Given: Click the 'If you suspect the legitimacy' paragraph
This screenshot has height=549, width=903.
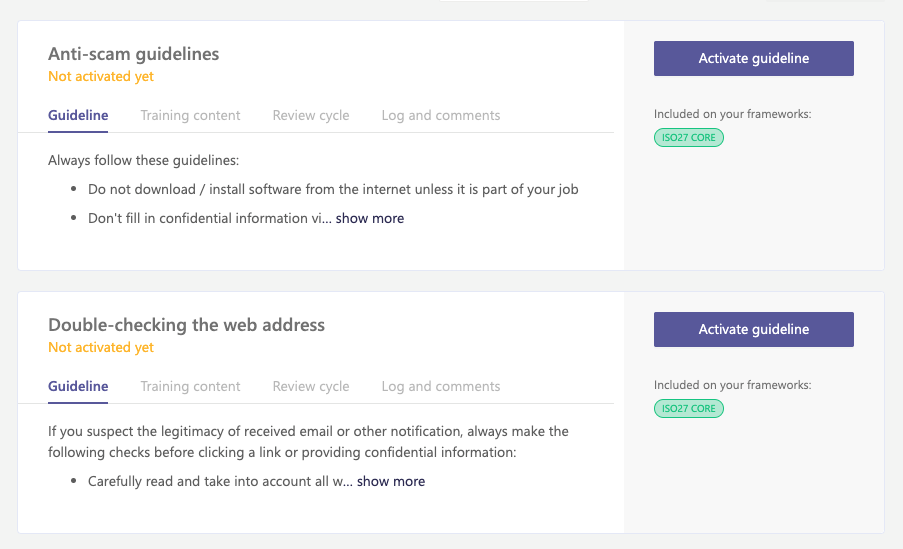Looking at the screenshot, I should click(308, 442).
